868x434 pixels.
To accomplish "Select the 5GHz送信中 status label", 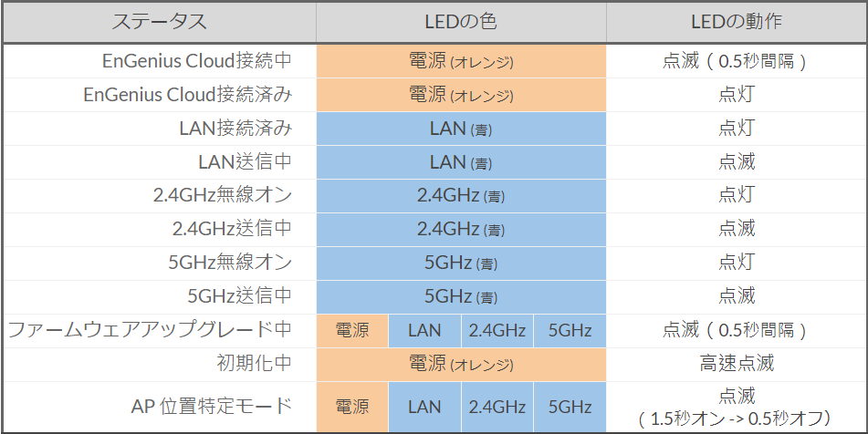I will (x=239, y=296).
